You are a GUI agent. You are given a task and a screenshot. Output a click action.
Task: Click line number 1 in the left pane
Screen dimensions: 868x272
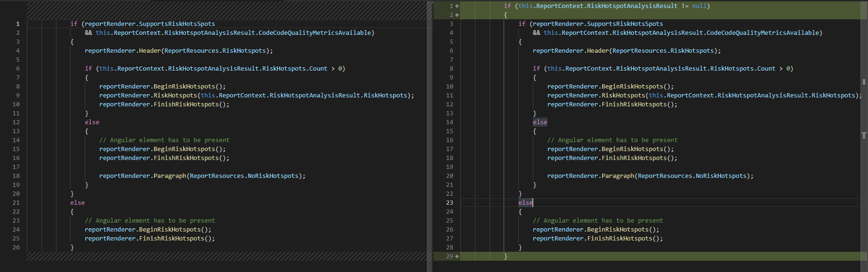[x=18, y=24]
